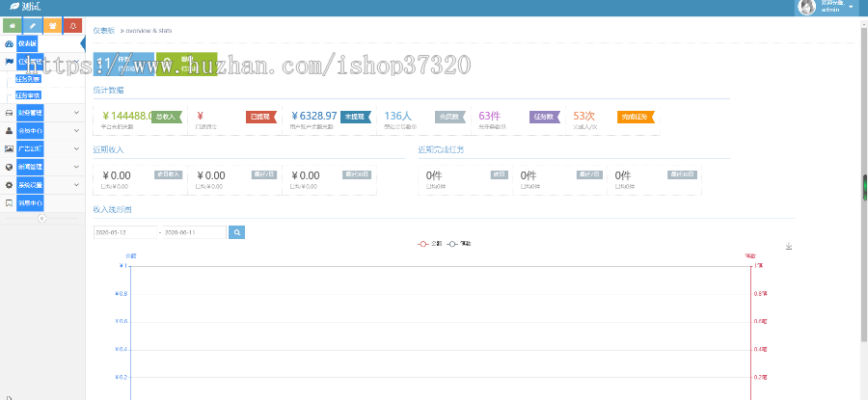Select the 新闻管理 sidebar menu

click(x=42, y=167)
